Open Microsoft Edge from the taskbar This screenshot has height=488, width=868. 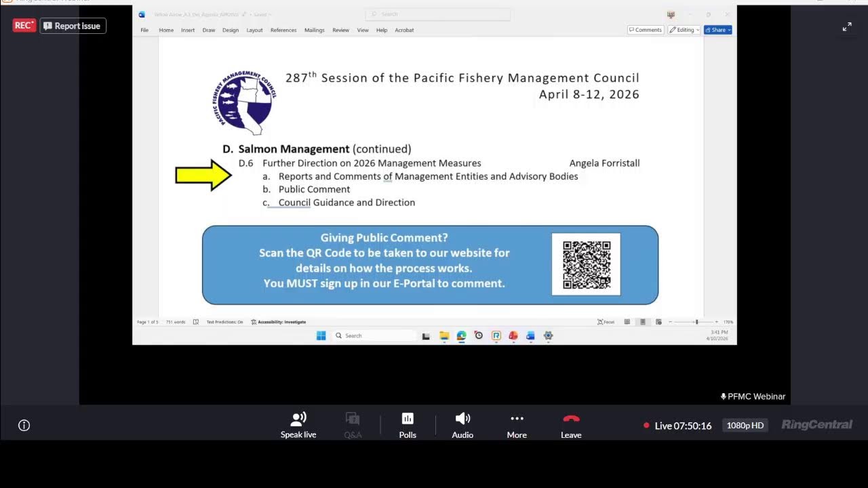pyautogui.click(x=462, y=335)
